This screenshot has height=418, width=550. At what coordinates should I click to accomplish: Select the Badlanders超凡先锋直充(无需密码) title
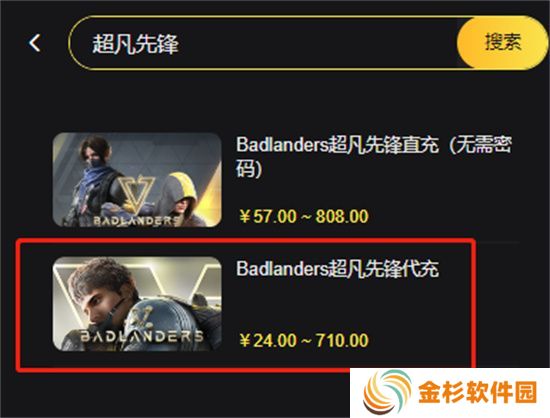pos(374,156)
